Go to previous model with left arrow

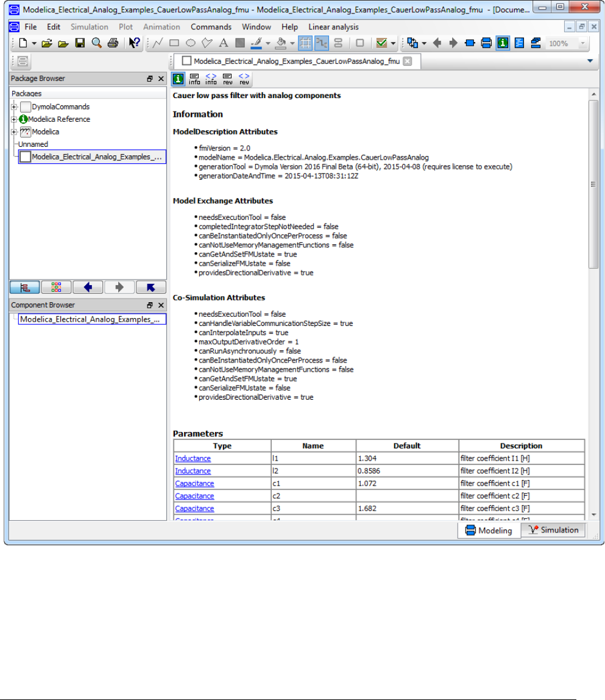[437, 43]
